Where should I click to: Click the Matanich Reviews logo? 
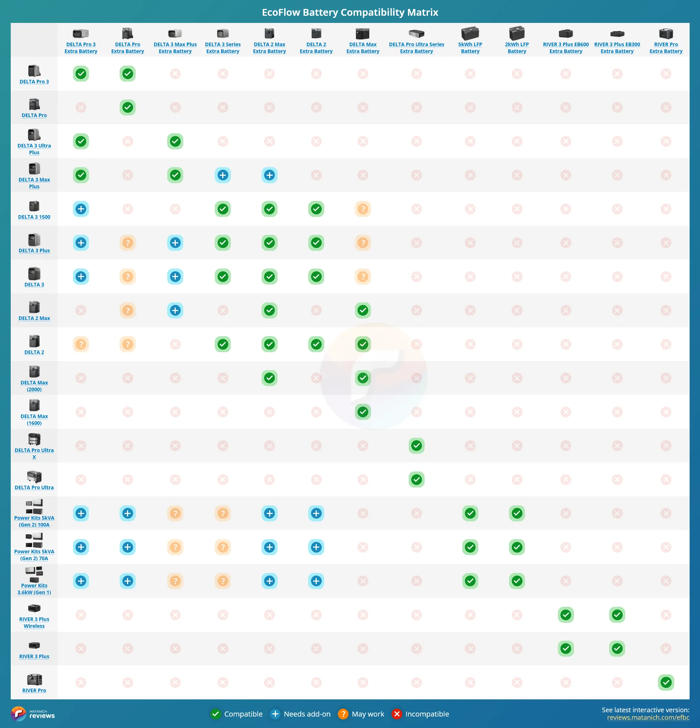click(33, 714)
